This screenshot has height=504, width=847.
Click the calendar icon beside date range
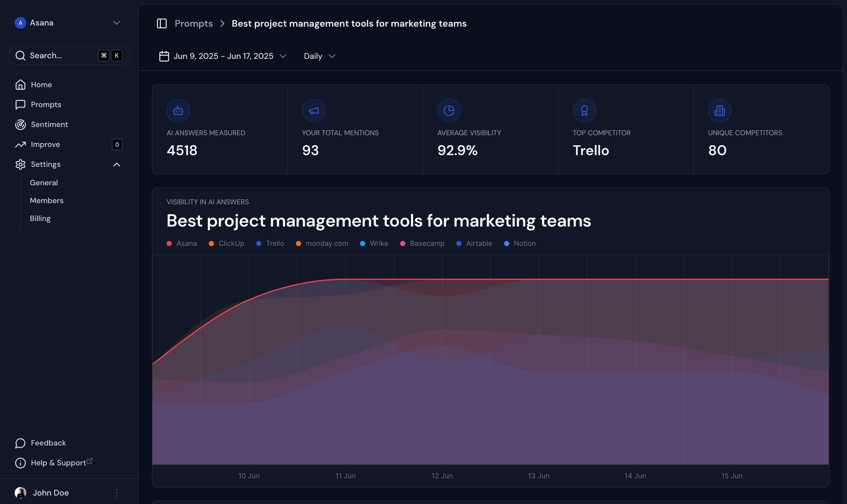point(164,56)
